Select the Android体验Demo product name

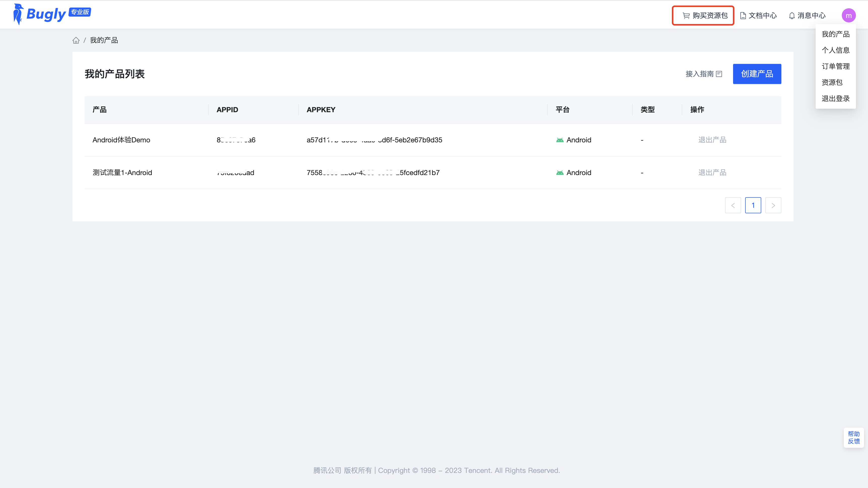(x=121, y=140)
